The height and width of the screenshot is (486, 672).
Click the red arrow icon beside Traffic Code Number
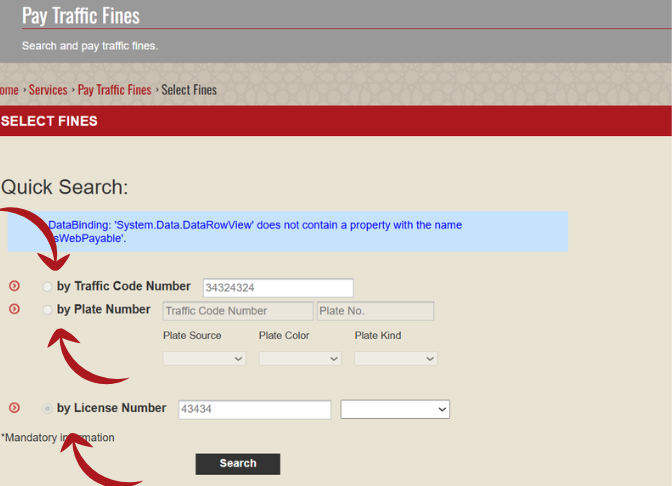click(14, 287)
